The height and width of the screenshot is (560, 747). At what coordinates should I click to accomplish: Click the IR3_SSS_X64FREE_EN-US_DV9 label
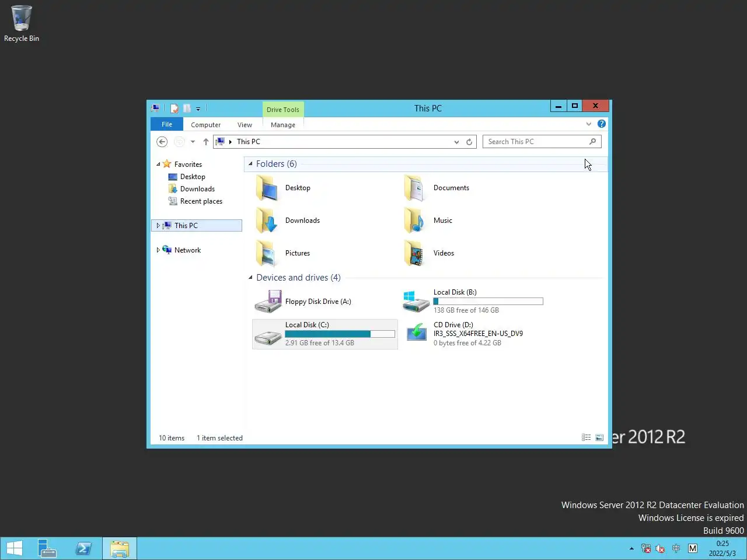point(478,334)
